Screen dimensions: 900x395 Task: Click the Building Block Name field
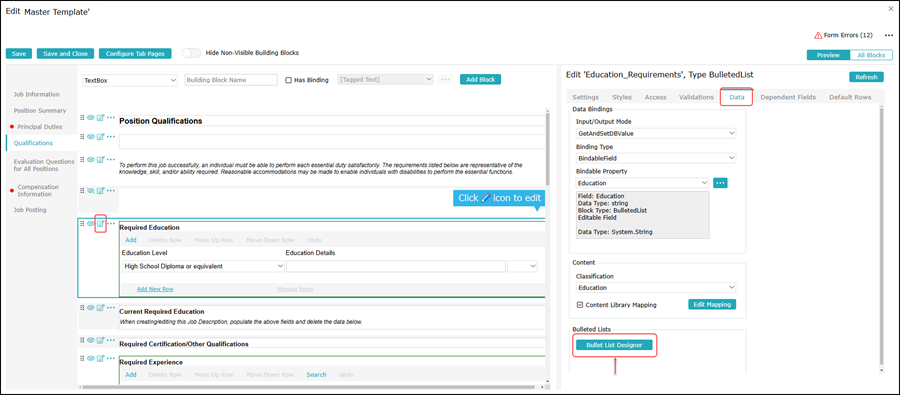click(x=231, y=80)
